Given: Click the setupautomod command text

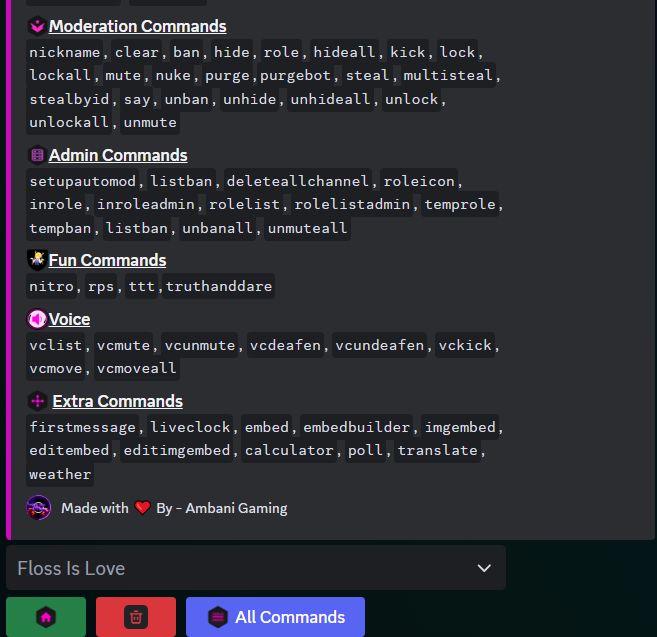Looking at the screenshot, I should pos(85,181).
